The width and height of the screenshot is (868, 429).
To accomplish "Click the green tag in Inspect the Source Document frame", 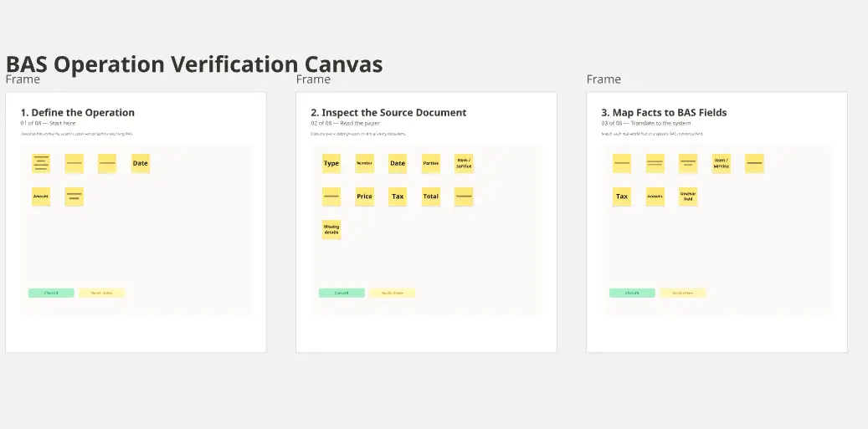I will click(x=342, y=293).
